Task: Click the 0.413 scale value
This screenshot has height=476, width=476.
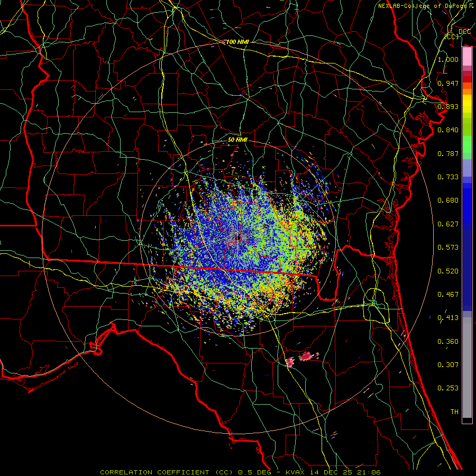Action: pos(448,318)
